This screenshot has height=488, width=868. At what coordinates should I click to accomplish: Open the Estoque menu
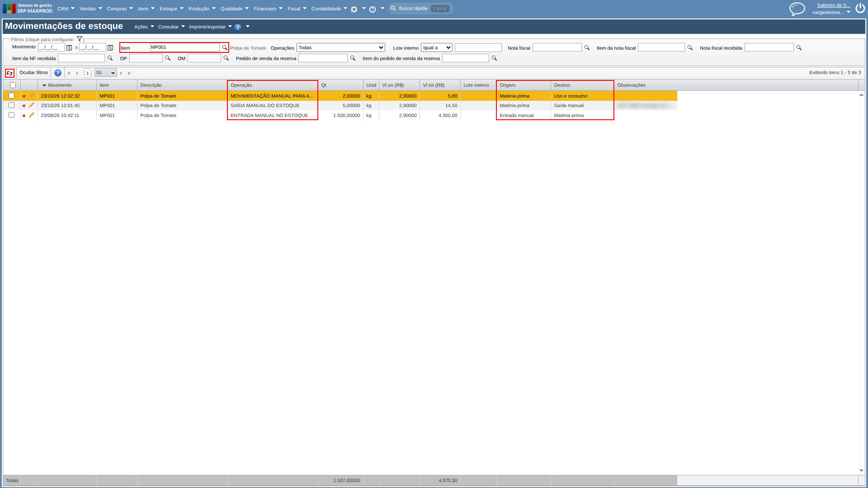[171, 9]
